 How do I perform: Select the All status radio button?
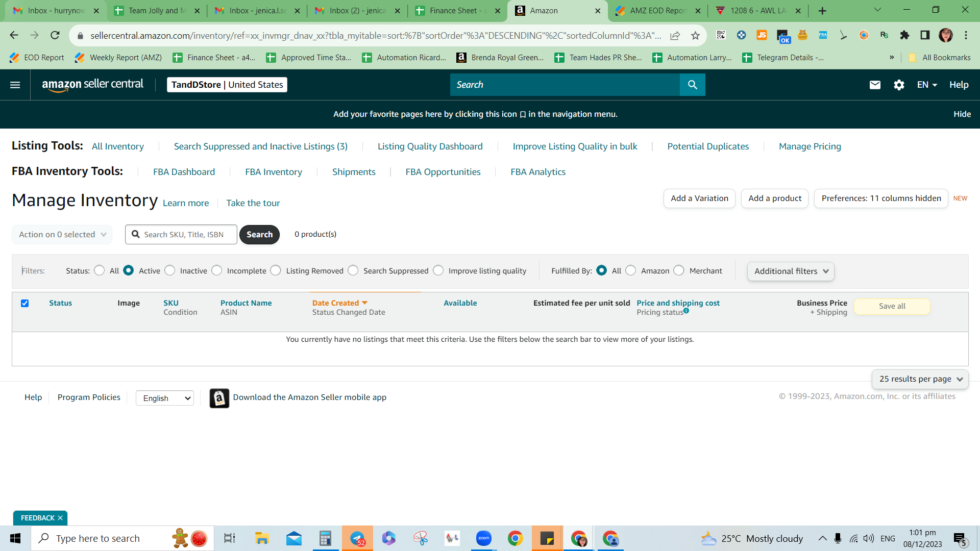[x=100, y=270]
